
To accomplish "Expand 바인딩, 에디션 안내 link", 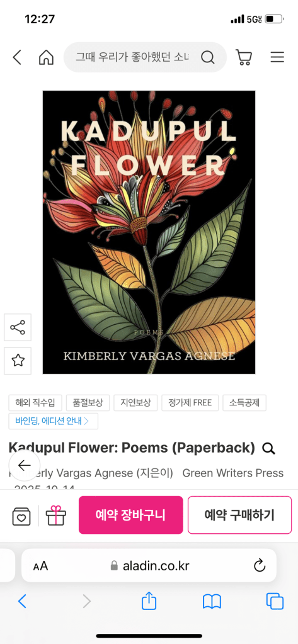I will pyautogui.click(x=54, y=421).
